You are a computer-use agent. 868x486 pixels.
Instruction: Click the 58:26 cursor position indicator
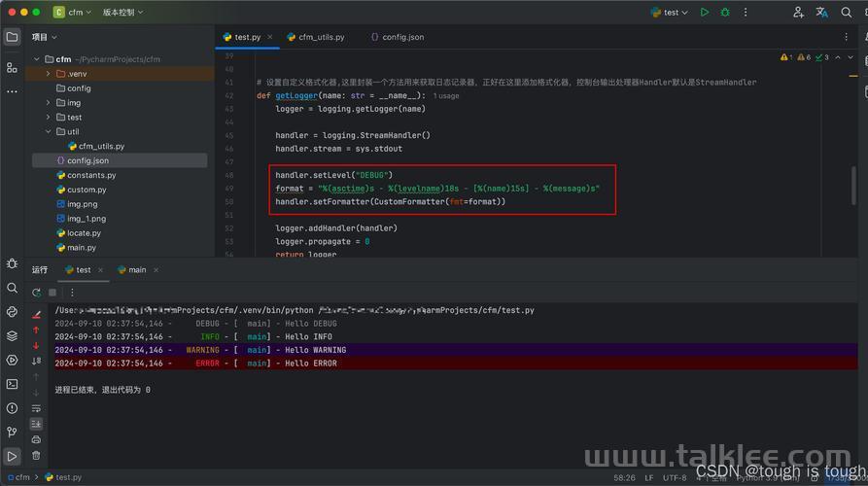624,477
